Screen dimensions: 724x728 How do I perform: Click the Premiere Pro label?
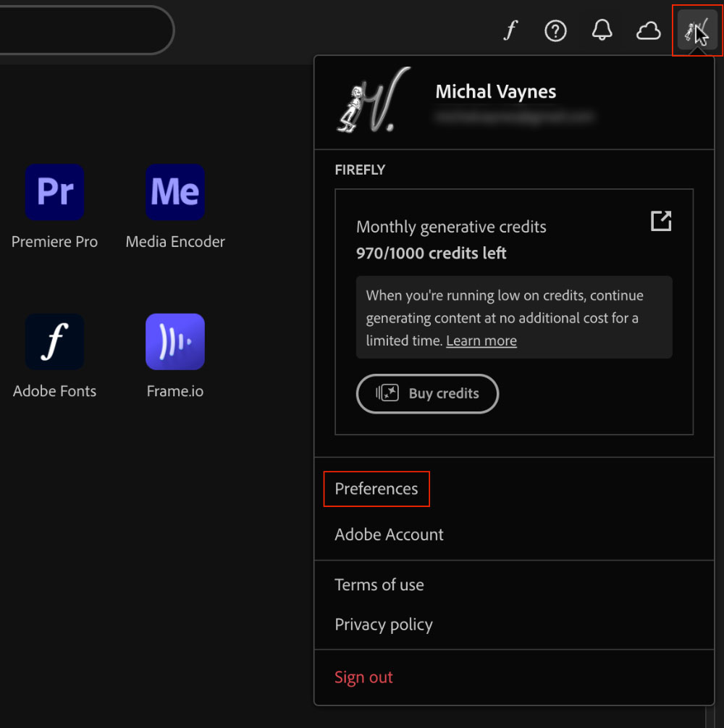point(55,242)
